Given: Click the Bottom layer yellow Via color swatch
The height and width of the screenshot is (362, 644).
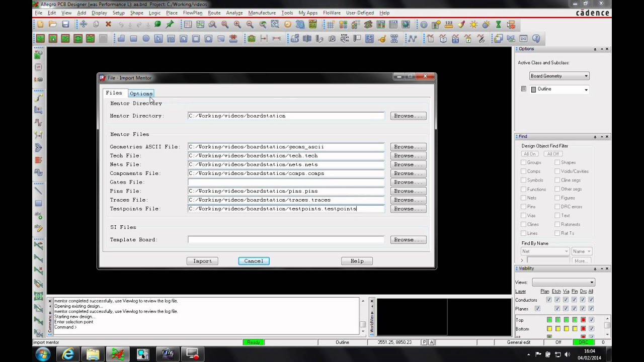Looking at the screenshot, I should [x=566, y=329].
